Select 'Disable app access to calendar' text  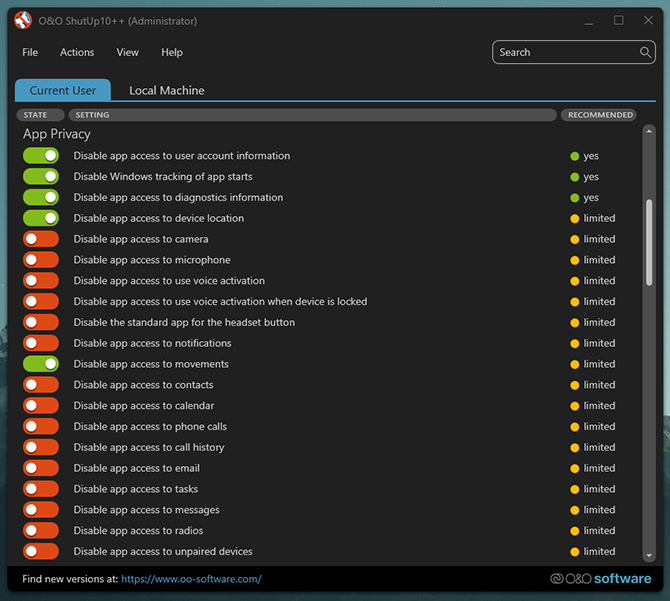pos(144,406)
